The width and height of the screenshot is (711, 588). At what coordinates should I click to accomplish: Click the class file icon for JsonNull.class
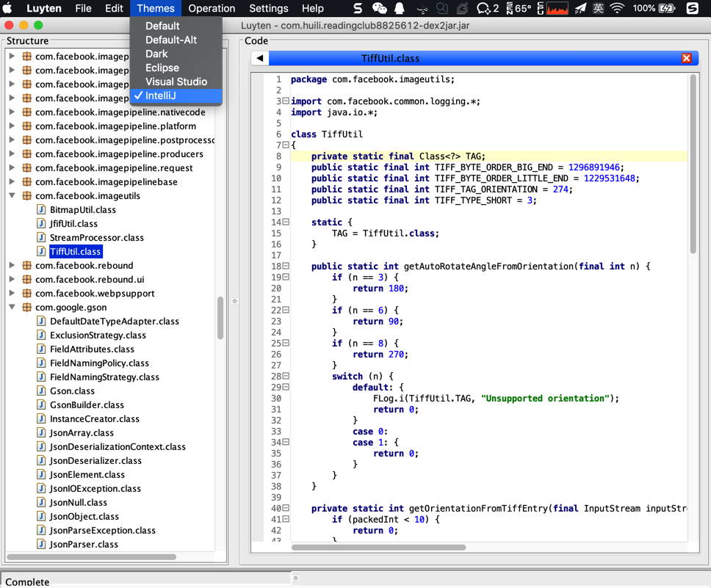click(41, 502)
